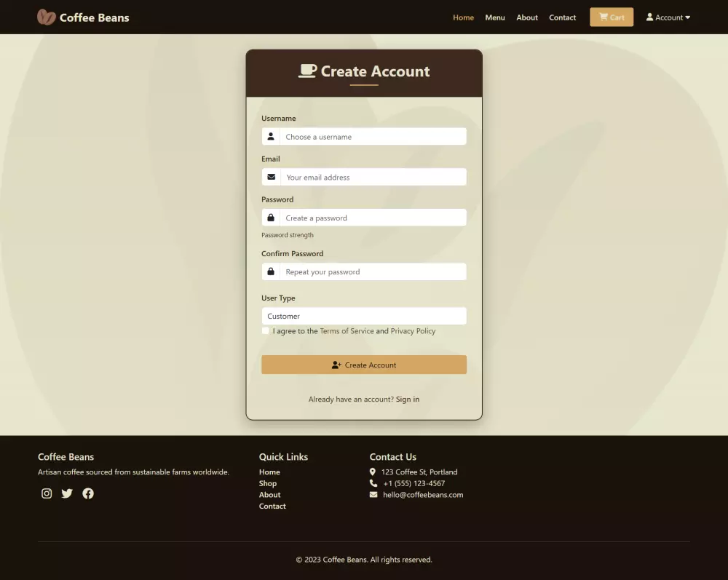The image size is (728, 580).
Task: Click the footer Shop quick link
Action: tap(268, 483)
